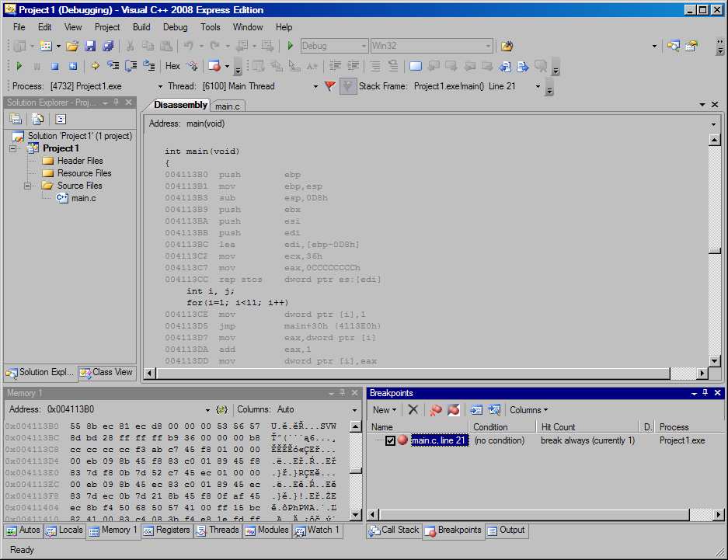Select main.c in Solution Explorer

click(x=84, y=198)
